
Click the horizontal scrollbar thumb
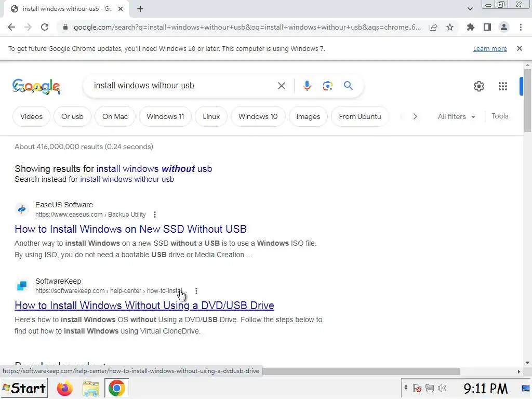(x=361, y=371)
